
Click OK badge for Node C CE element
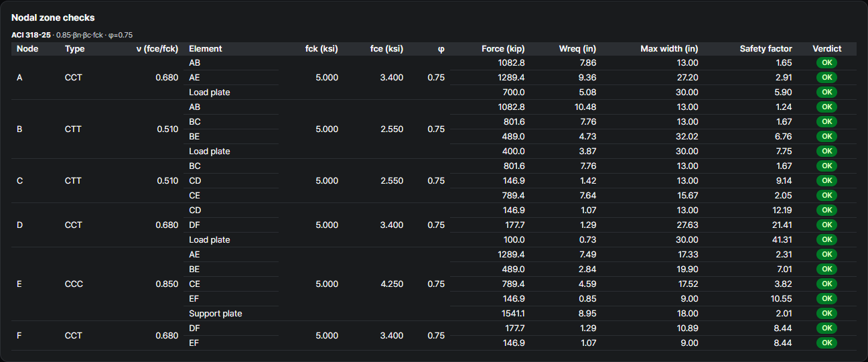coord(826,196)
